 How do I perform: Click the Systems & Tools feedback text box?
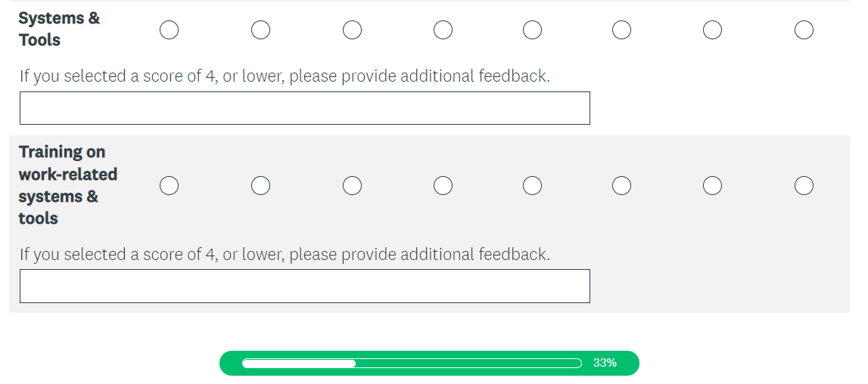304,108
